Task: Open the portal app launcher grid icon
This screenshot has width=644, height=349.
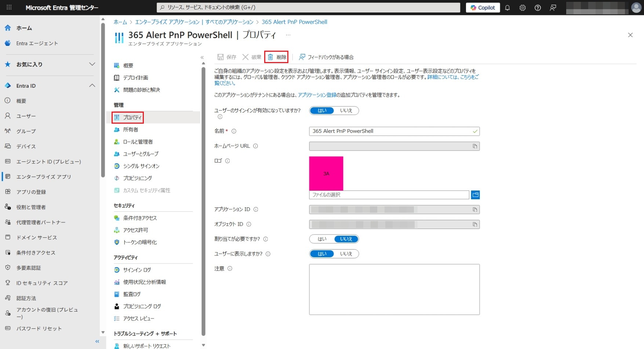Action: coord(9,7)
